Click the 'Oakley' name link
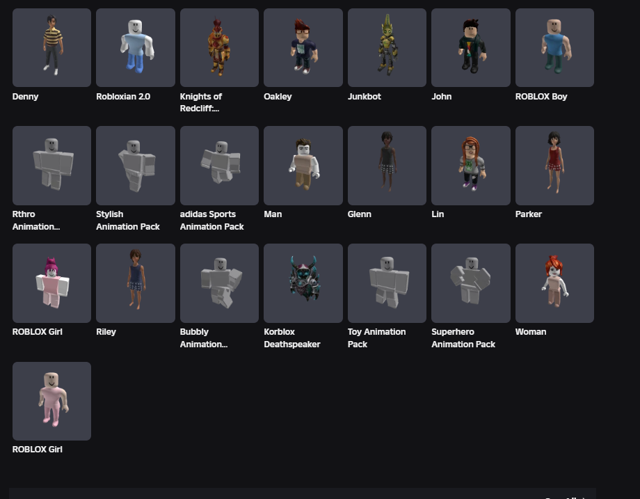Image resolution: width=640 pixels, height=499 pixels. tap(278, 97)
